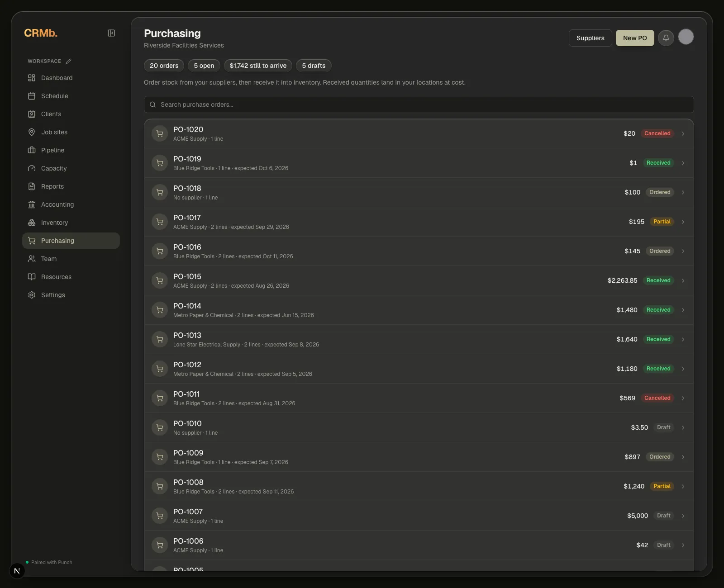Expand PO-1008 with its chevron arrow

[683, 486]
